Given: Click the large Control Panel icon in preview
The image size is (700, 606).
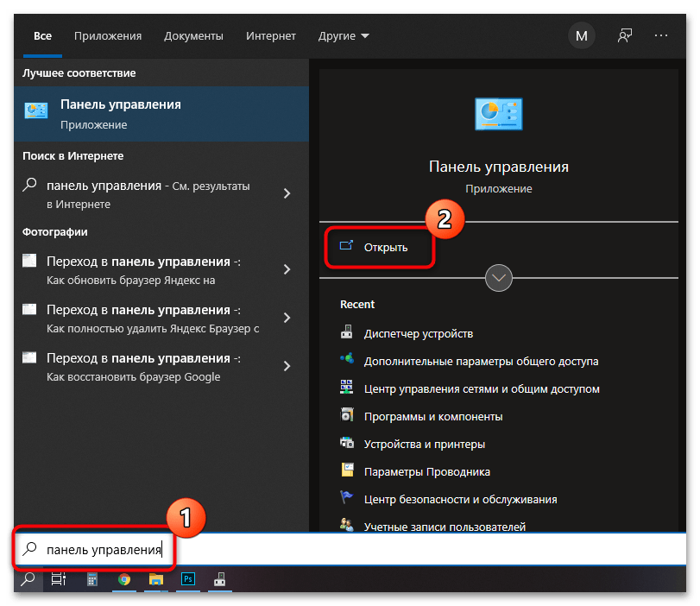Looking at the screenshot, I should [x=499, y=115].
